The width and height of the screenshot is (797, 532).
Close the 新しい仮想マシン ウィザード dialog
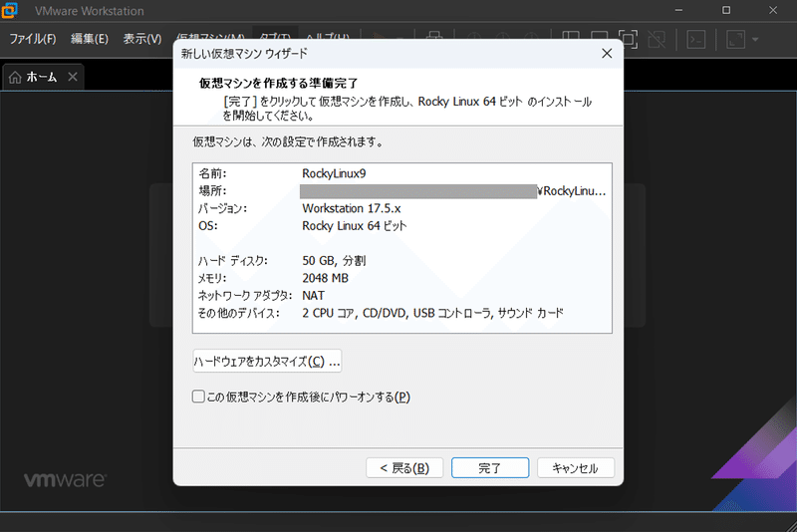607,54
